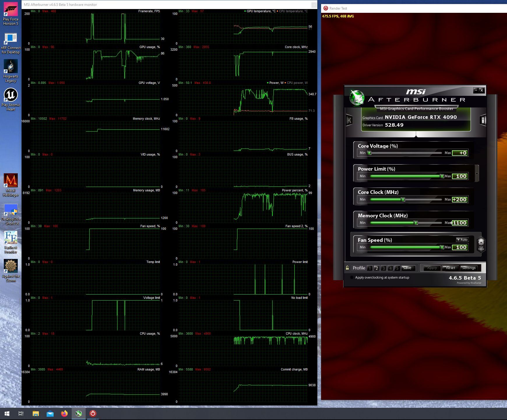Screen dimensions: 507x420
Task: Launch the Against the Storm desktop icon
Action: click(x=10, y=271)
